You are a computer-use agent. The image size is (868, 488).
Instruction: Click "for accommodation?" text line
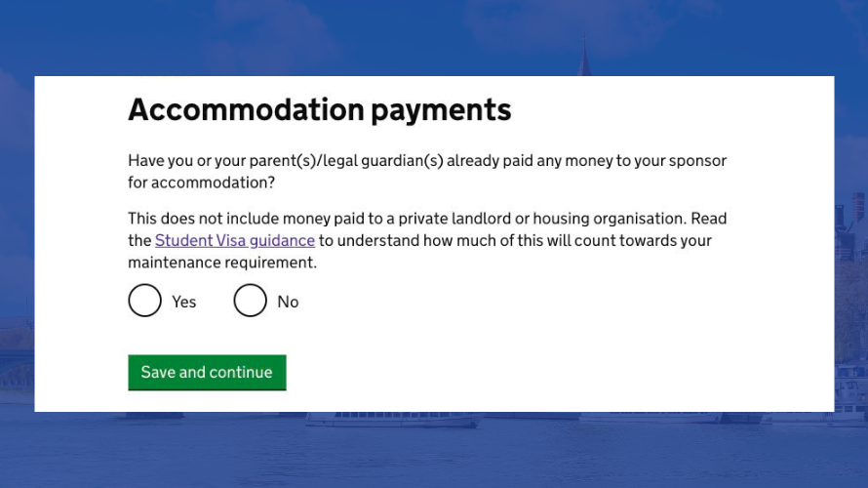pyautogui.click(x=202, y=183)
